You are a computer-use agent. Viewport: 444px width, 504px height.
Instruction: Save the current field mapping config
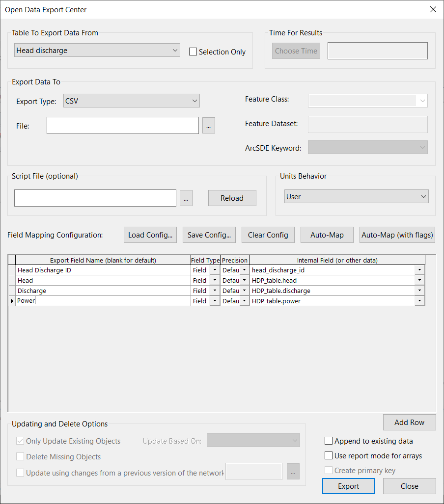209,235
